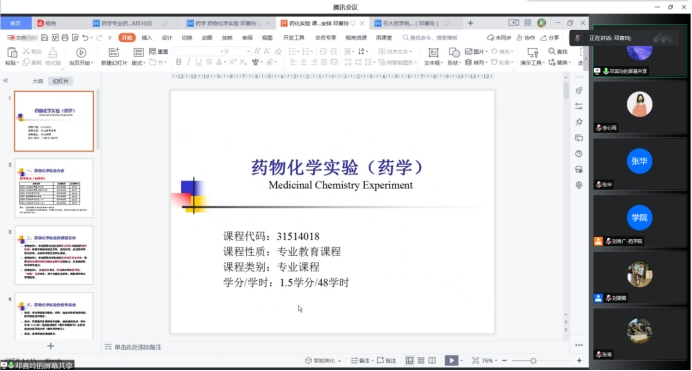Click the paste (粘贴) clipboard icon
Screen dimensions: 692x371
(x=11, y=52)
